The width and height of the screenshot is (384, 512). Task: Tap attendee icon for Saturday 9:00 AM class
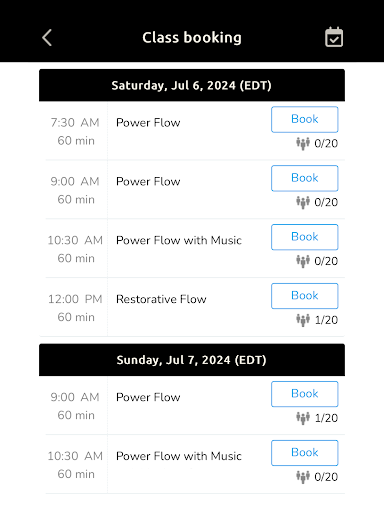(303, 202)
